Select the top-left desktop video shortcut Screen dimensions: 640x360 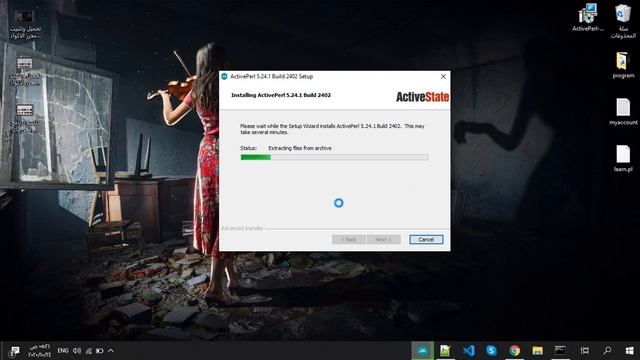tap(24, 24)
